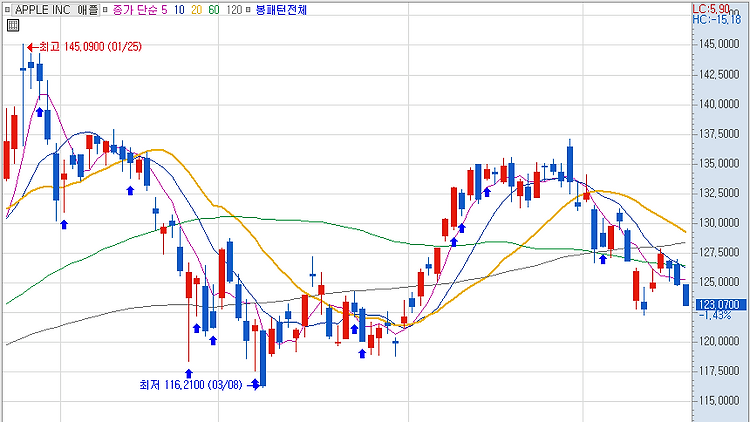
Task: Click the 127.5000 price axis label
Action: [x=719, y=252]
